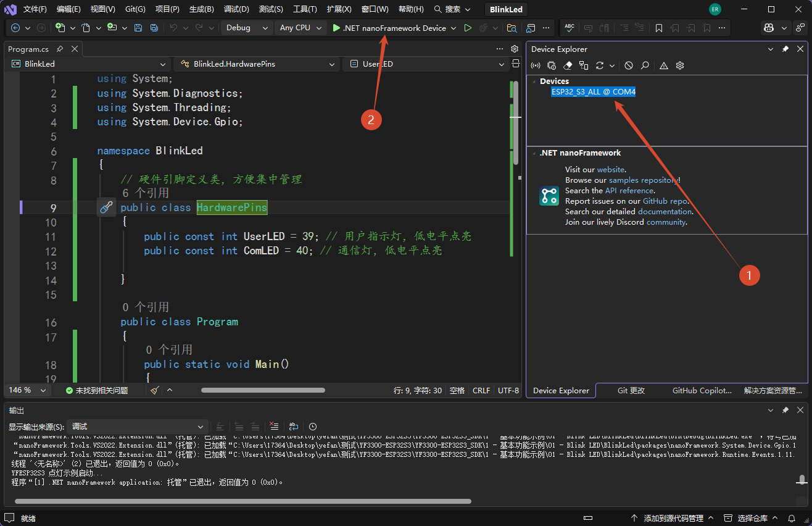Click the find in files icon in toolbar
812x526 pixels.
tap(512, 28)
